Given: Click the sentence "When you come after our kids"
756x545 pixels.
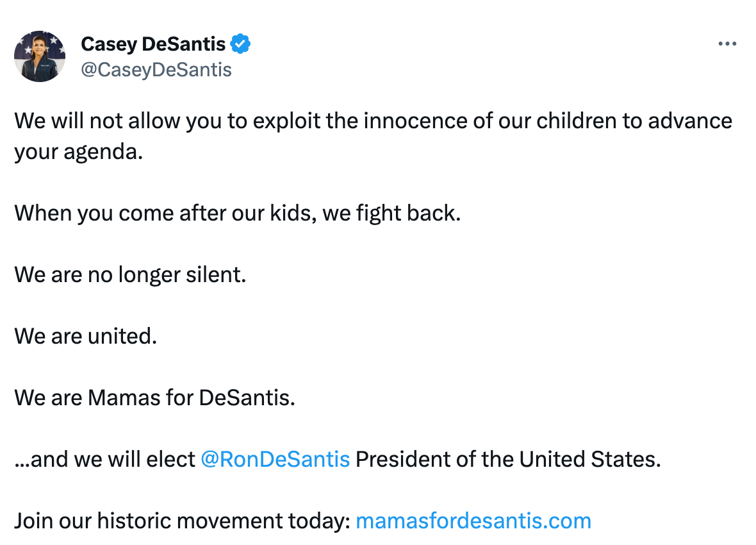Looking at the screenshot, I should pos(164,213).
